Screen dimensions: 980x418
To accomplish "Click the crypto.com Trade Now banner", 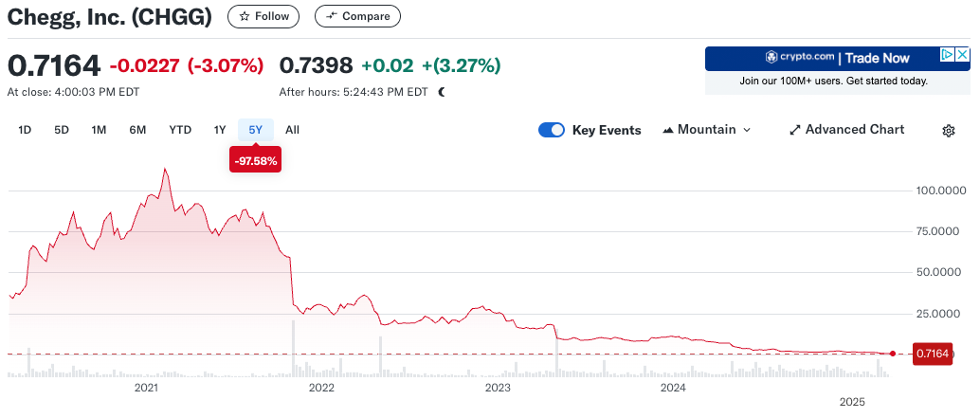I will [838, 59].
